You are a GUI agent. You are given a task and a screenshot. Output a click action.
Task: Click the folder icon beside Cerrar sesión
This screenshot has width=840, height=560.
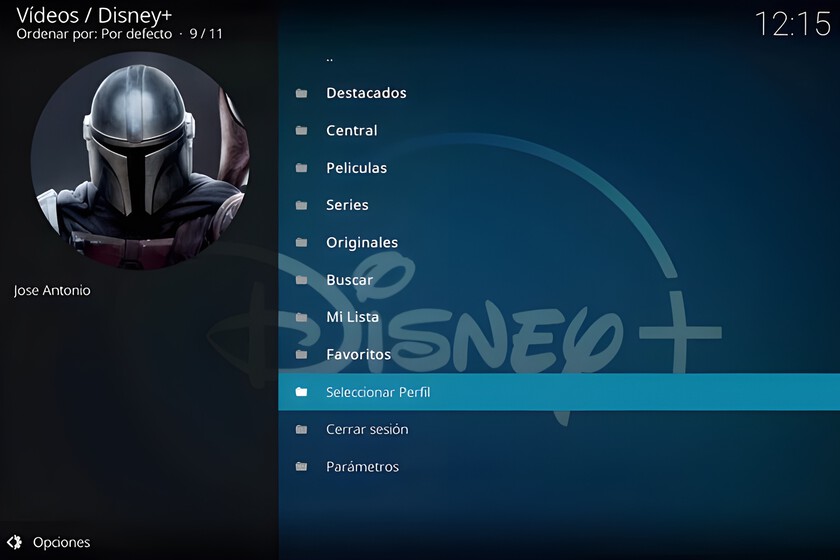click(x=302, y=429)
